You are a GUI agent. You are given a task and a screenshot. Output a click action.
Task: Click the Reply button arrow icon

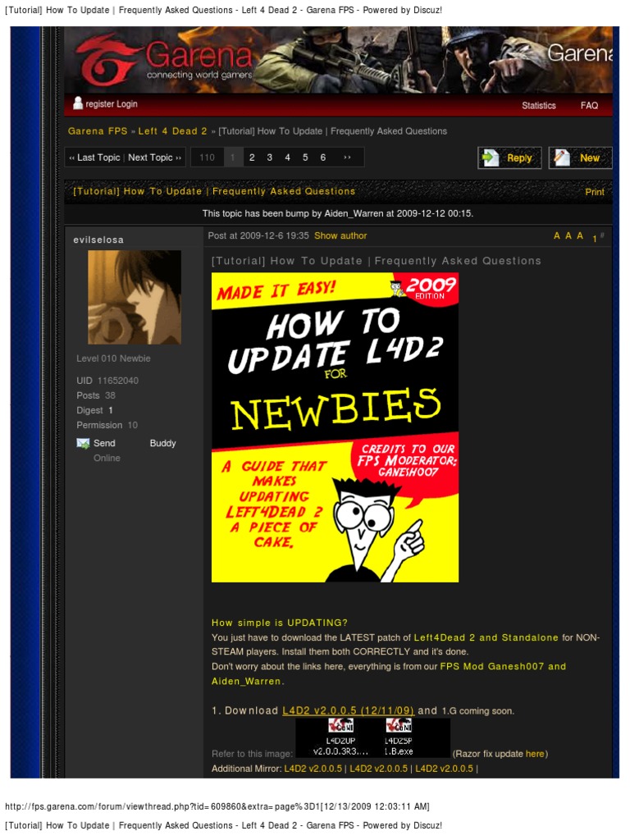point(491,158)
